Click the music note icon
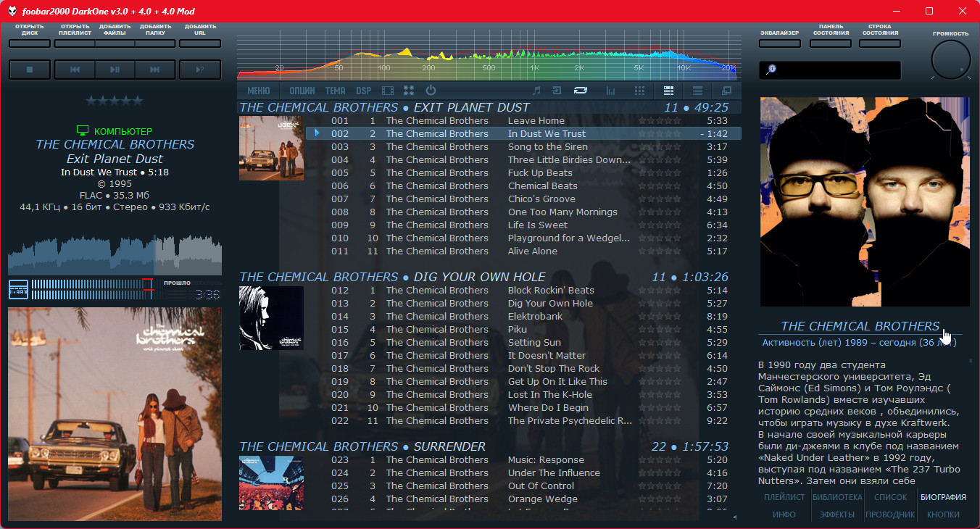Screen dimensions: 980x529 [536, 91]
